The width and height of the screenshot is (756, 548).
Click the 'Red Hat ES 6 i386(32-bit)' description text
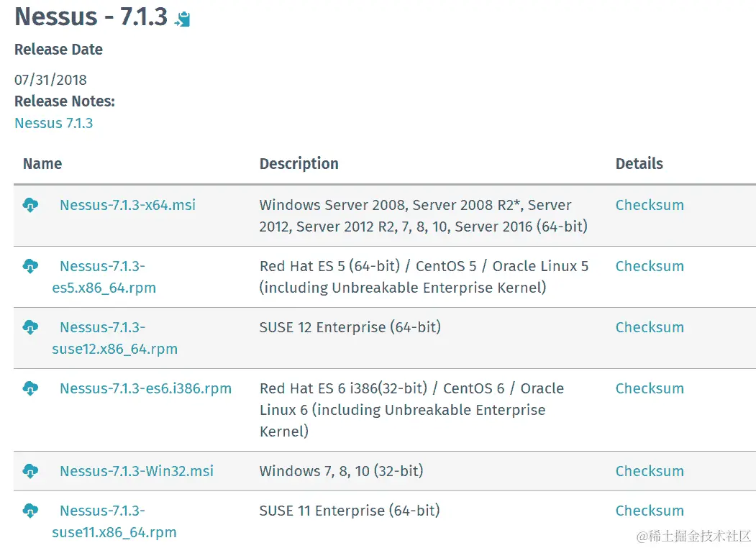(411, 410)
